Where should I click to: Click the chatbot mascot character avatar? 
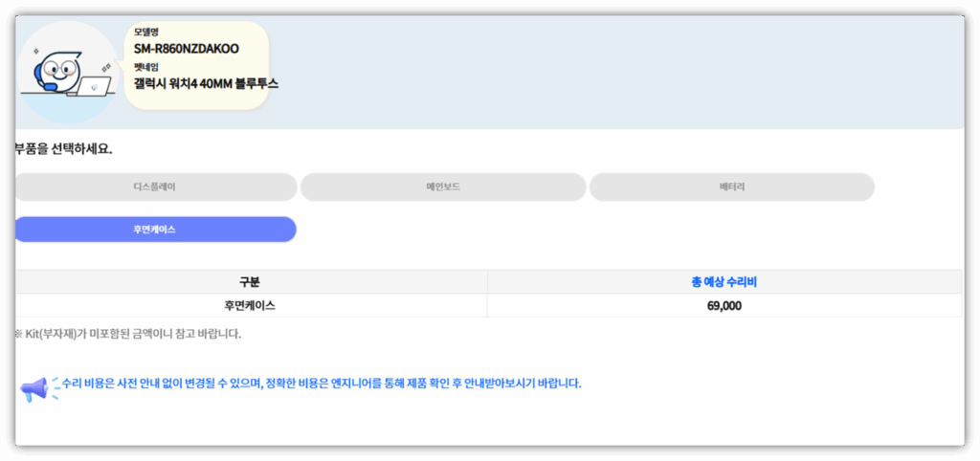click(59, 74)
